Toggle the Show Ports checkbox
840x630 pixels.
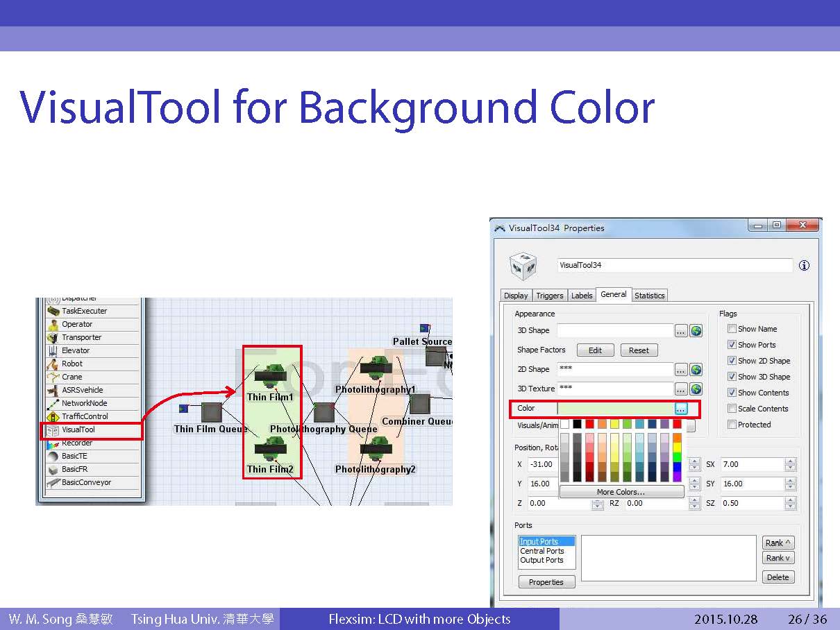(732, 345)
